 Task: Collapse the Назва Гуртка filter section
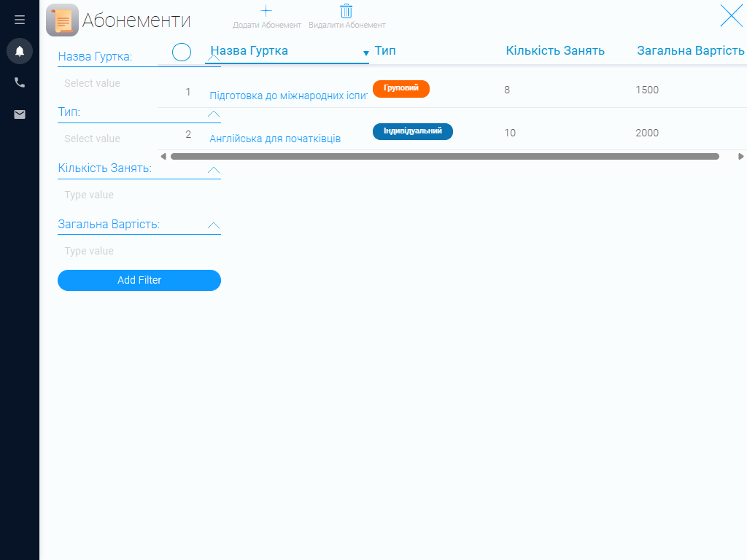coord(214,58)
